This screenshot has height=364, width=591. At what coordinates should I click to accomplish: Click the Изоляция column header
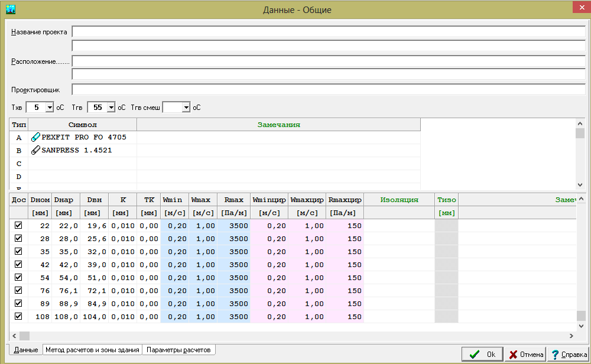coord(399,200)
